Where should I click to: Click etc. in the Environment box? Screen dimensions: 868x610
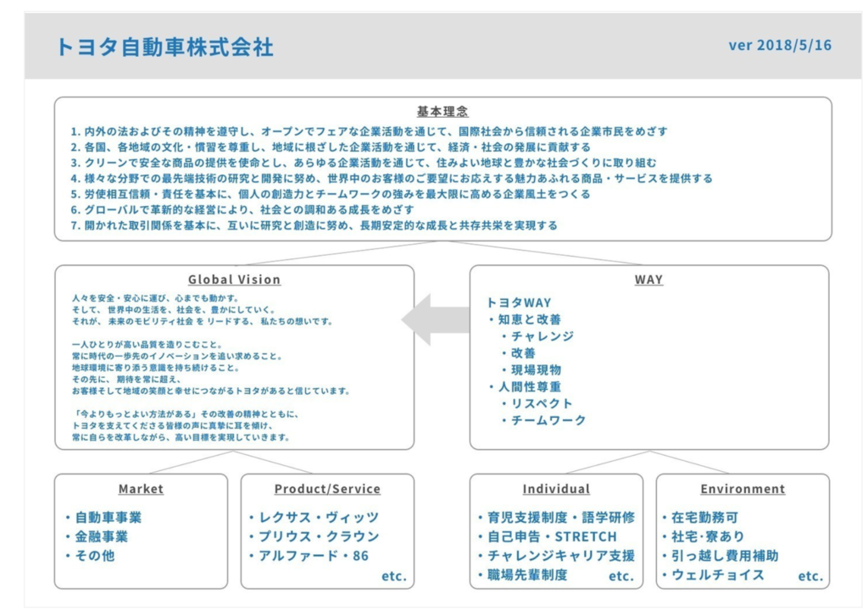pos(810,575)
